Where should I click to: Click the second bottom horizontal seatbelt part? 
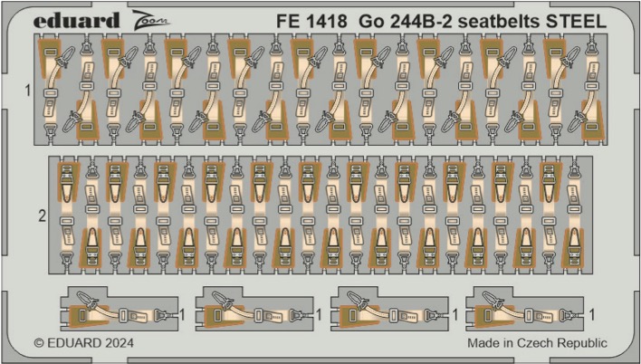pyautogui.click(x=254, y=309)
